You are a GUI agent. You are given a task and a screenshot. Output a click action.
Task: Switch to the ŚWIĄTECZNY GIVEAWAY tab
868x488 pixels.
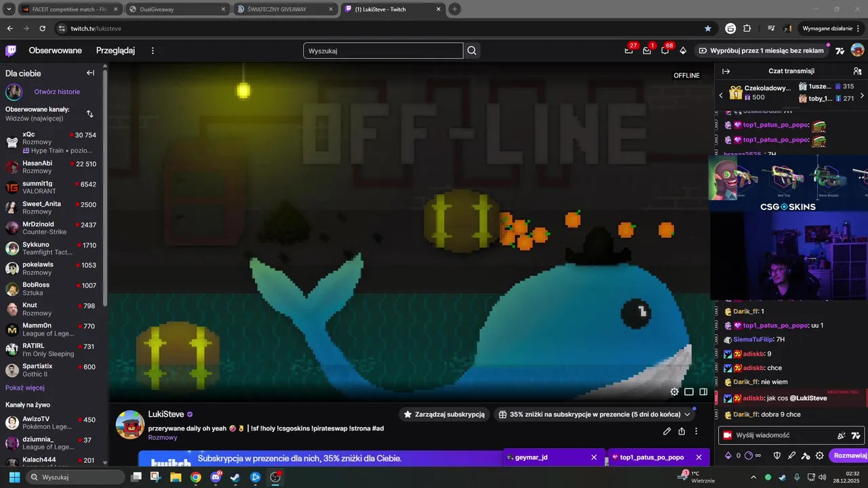pyautogui.click(x=284, y=9)
